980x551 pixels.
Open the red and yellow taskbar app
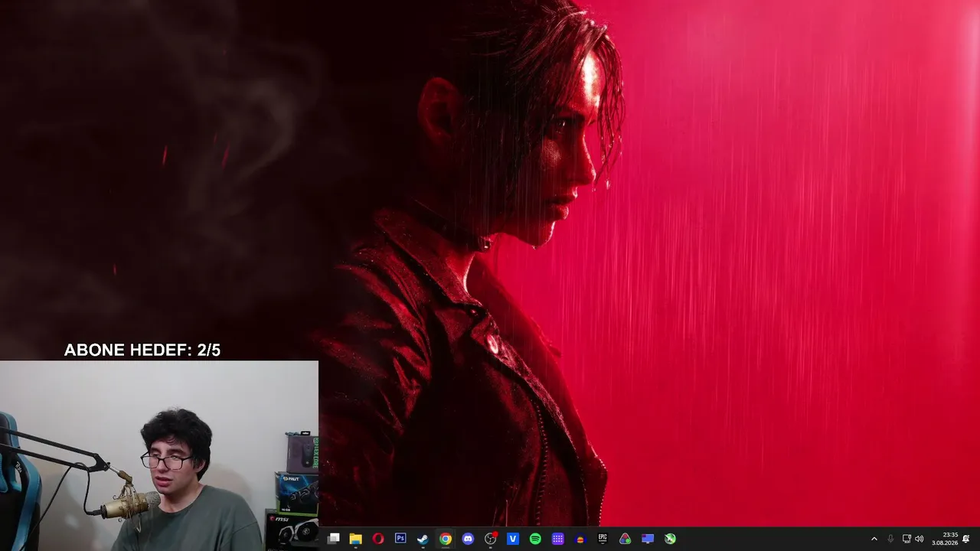pos(580,539)
